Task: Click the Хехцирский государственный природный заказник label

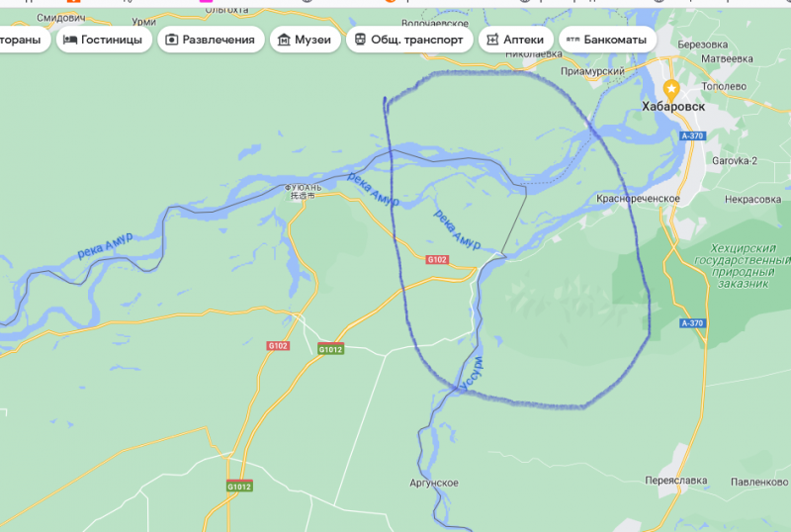Action: 743,265
